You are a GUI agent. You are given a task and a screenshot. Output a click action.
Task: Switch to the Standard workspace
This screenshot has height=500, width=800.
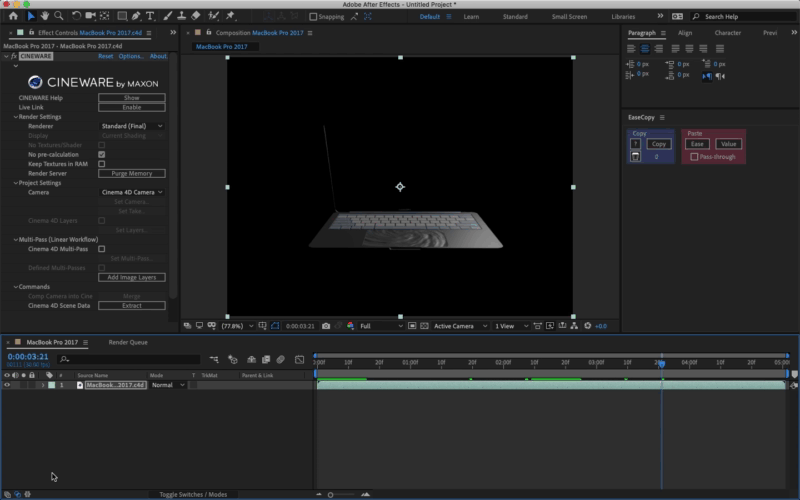[515, 17]
